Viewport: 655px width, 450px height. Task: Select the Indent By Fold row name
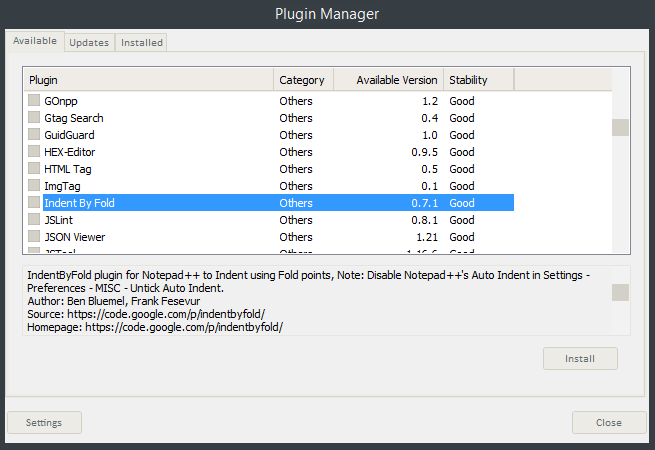79,203
